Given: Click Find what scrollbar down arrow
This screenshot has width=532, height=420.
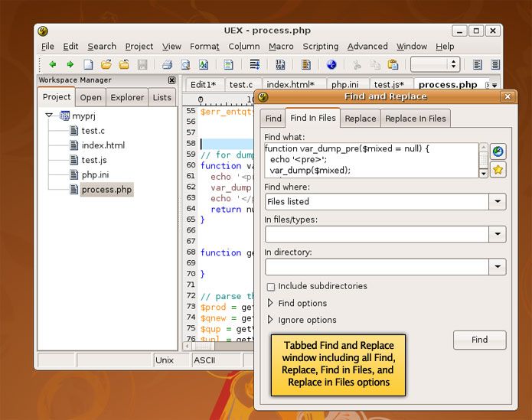Looking at the screenshot, I should pyautogui.click(x=484, y=174).
